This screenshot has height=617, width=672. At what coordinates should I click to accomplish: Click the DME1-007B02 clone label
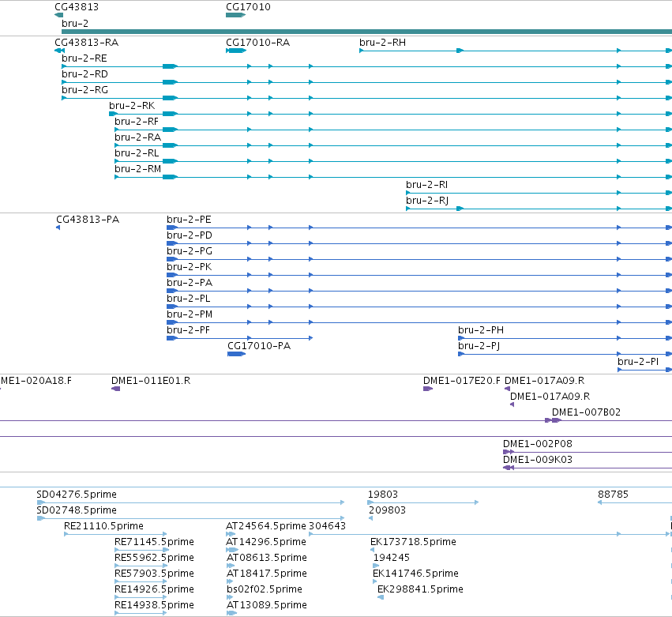point(586,412)
